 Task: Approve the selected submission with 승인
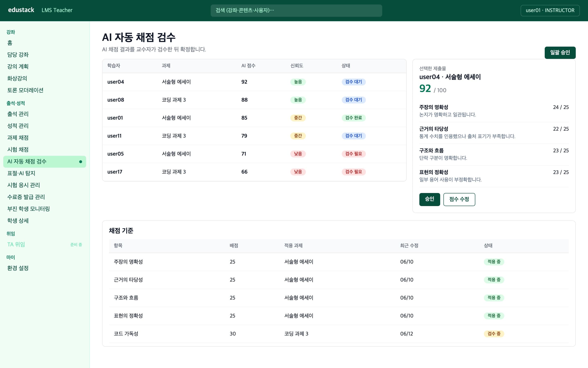[429, 199]
